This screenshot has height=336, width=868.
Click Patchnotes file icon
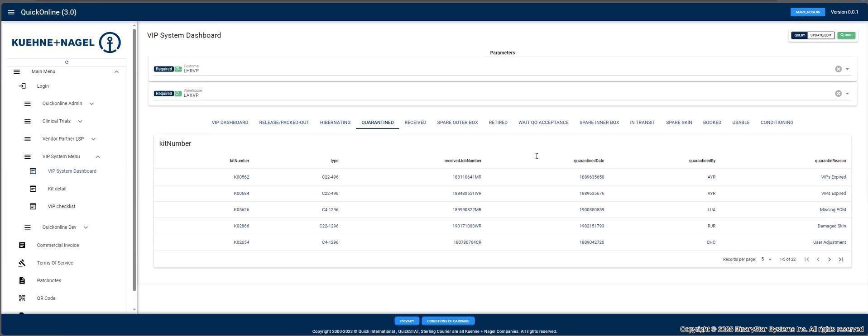coord(22,280)
